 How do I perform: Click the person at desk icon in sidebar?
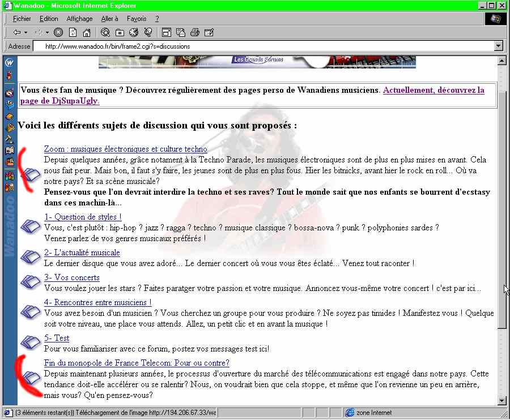(x=10, y=187)
